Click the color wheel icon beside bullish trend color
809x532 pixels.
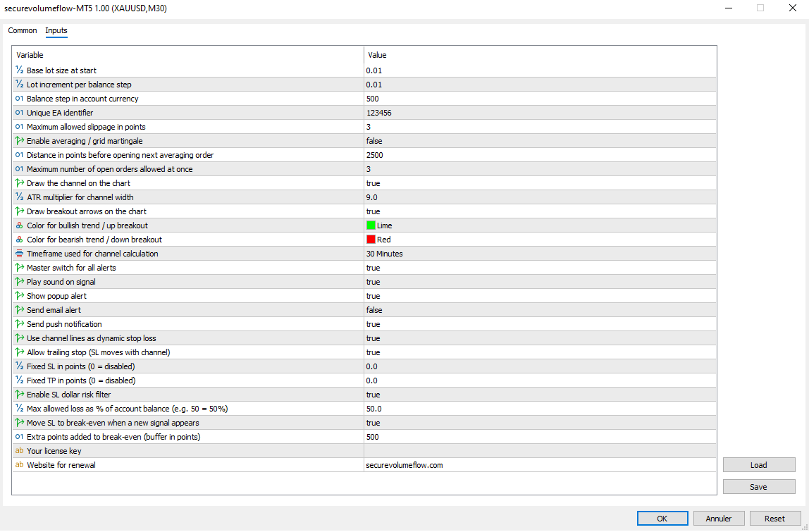[18, 225]
